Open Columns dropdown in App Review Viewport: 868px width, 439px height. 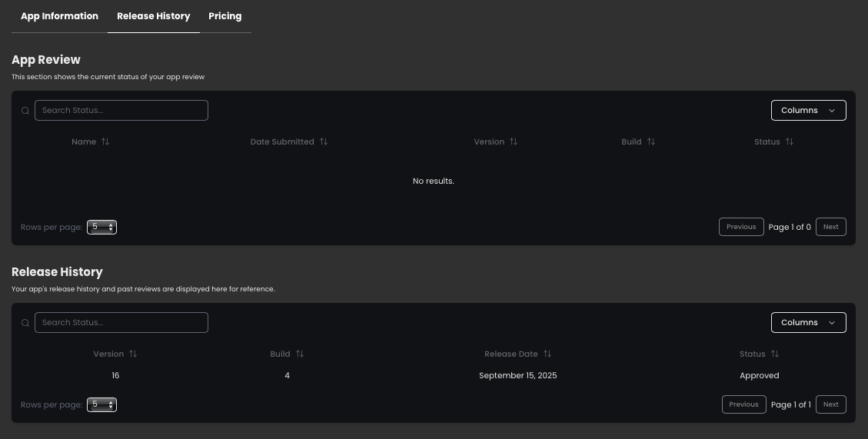point(808,111)
